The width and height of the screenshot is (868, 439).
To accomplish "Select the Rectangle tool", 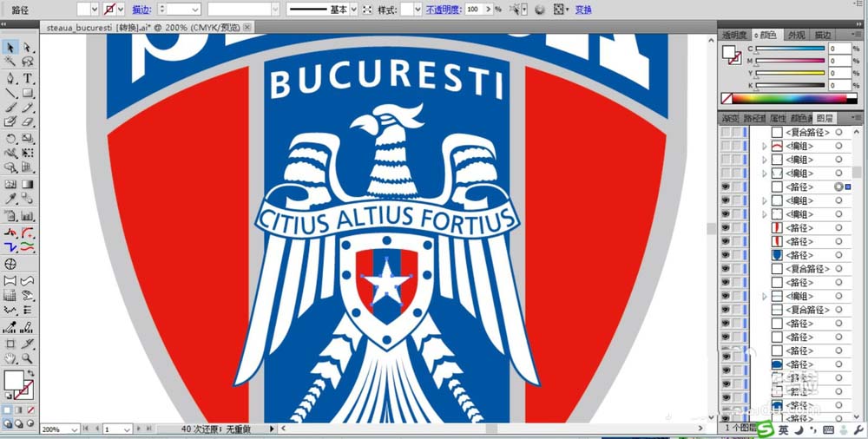I will [27, 93].
